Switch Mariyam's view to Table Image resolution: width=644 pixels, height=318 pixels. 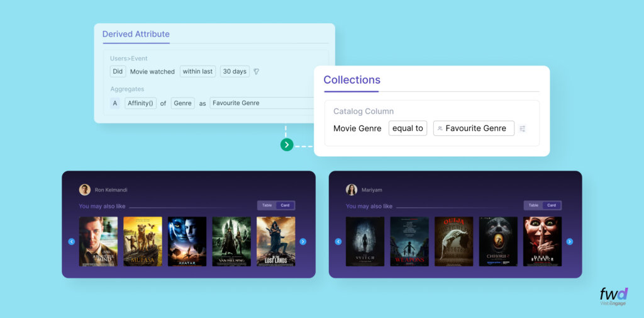[x=533, y=205]
